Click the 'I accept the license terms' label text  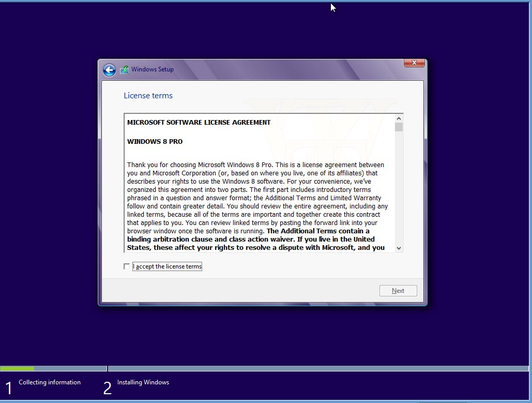(x=168, y=266)
